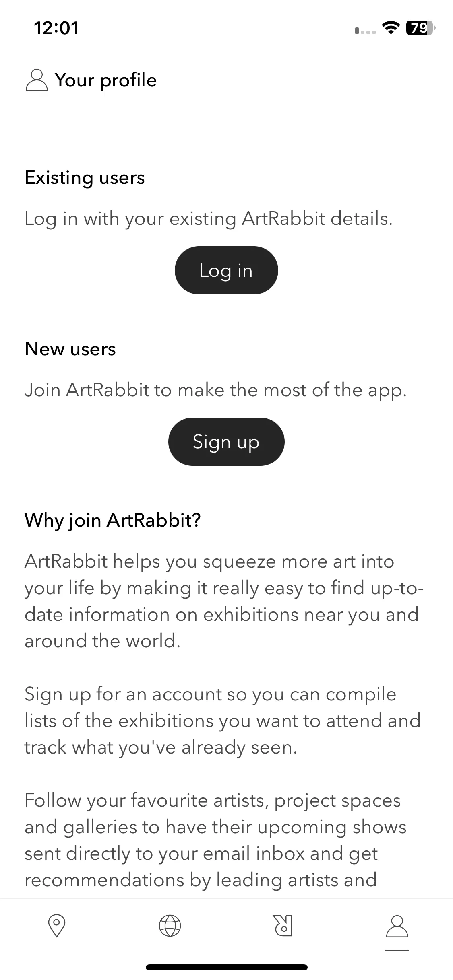Tap paragraph about compiling exhibition lists
Viewport: 453px width, 980px height.
(223, 721)
